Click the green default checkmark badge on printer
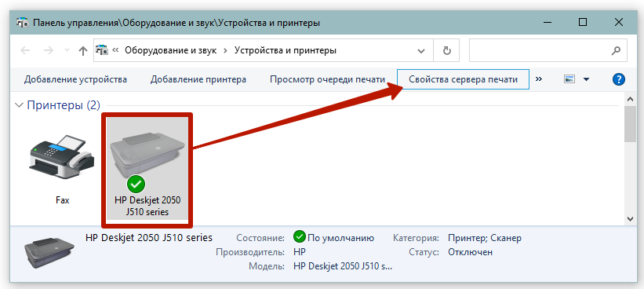This screenshot has width=644, height=289. pyautogui.click(x=136, y=184)
